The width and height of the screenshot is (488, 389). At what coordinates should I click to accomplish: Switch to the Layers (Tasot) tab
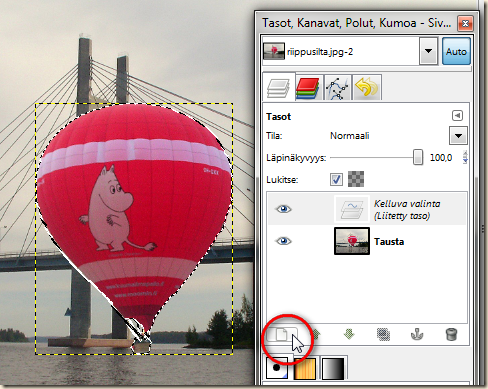(x=278, y=87)
